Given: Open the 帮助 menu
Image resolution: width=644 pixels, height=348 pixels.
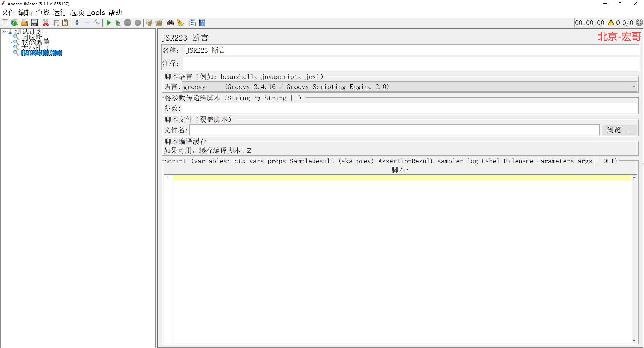Looking at the screenshot, I should pyautogui.click(x=115, y=13).
